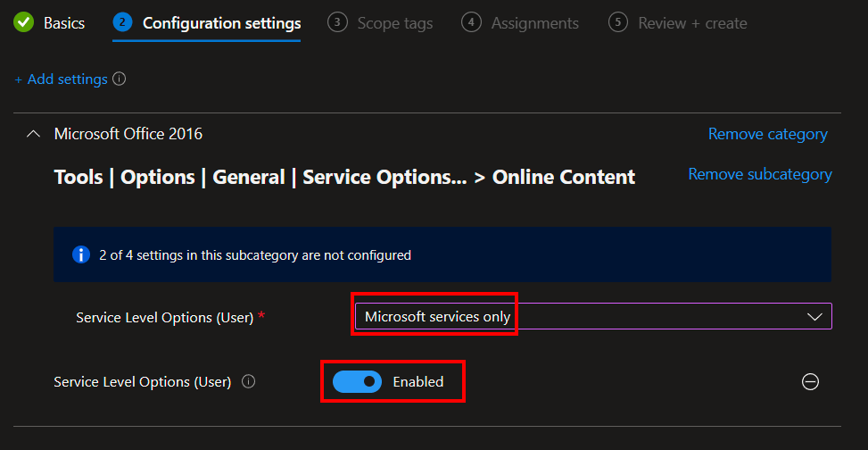Disable the Service Level Options Enabled toggle

pos(357,382)
